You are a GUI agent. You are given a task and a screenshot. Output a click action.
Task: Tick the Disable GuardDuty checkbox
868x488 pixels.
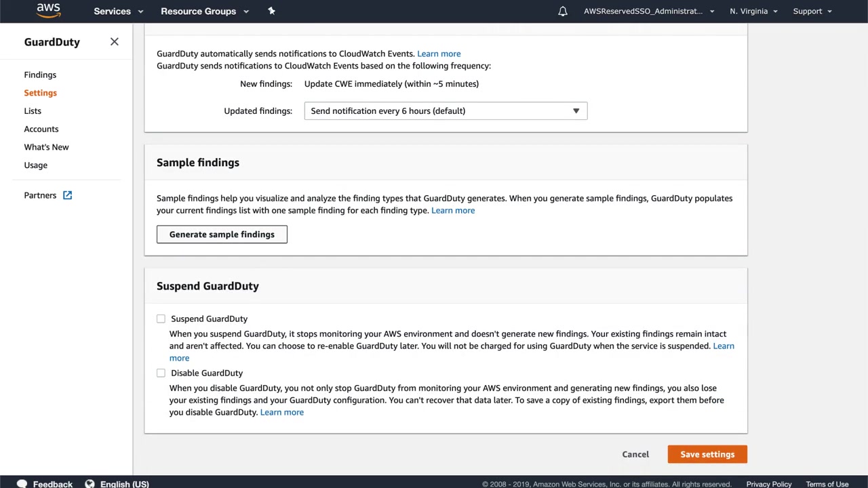pyautogui.click(x=161, y=373)
